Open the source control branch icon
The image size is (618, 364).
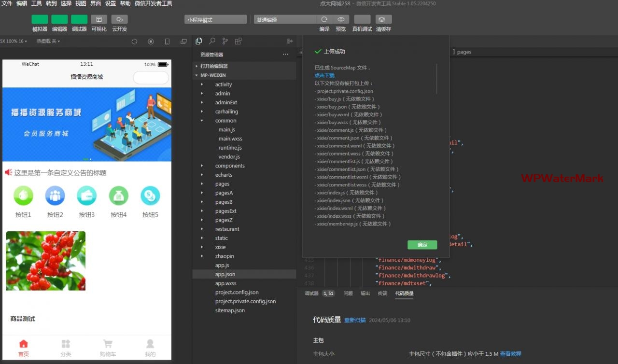click(225, 41)
